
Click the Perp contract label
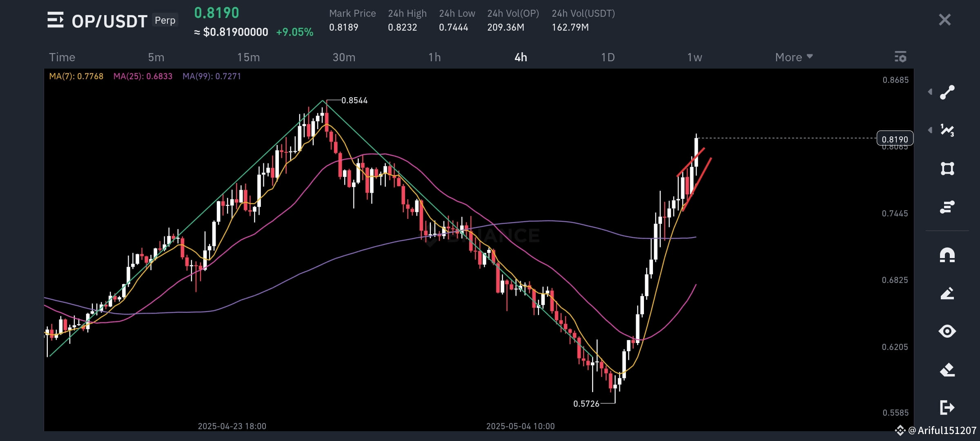tap(165, 20)
